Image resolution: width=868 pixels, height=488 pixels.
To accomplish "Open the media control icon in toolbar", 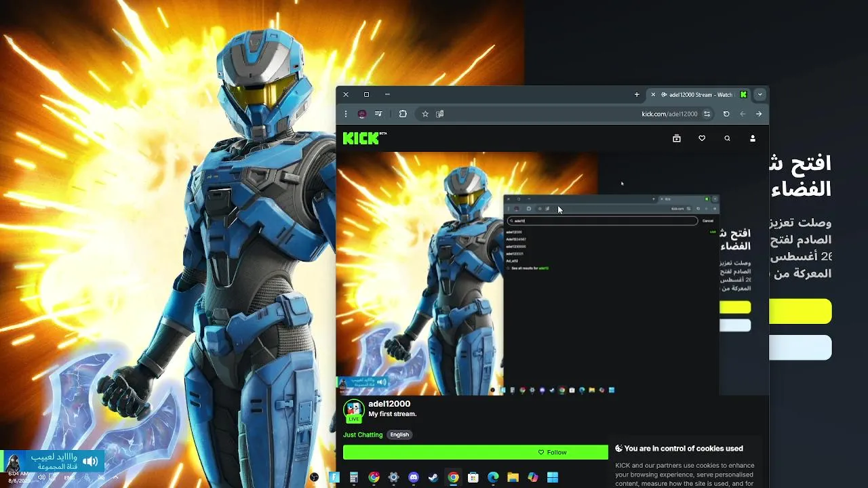I will click(378, 114).
